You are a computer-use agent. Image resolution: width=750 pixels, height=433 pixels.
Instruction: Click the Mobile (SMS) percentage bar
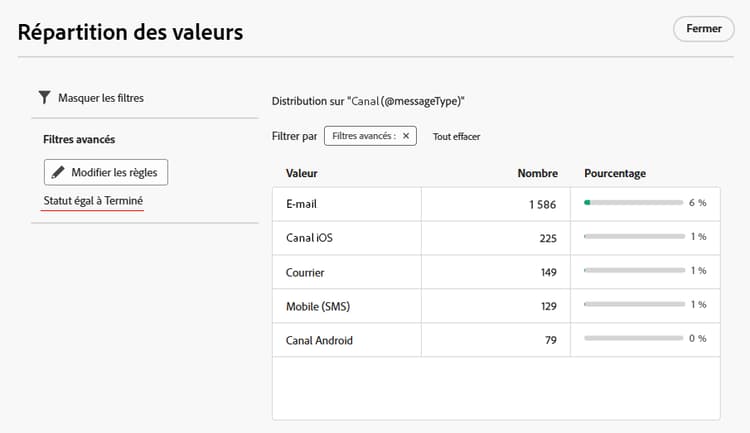(633, 305)
